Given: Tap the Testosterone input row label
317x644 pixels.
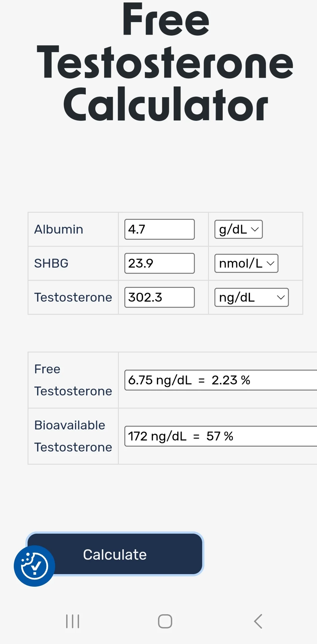Looking at the screenshot, I should pos(73,297).
